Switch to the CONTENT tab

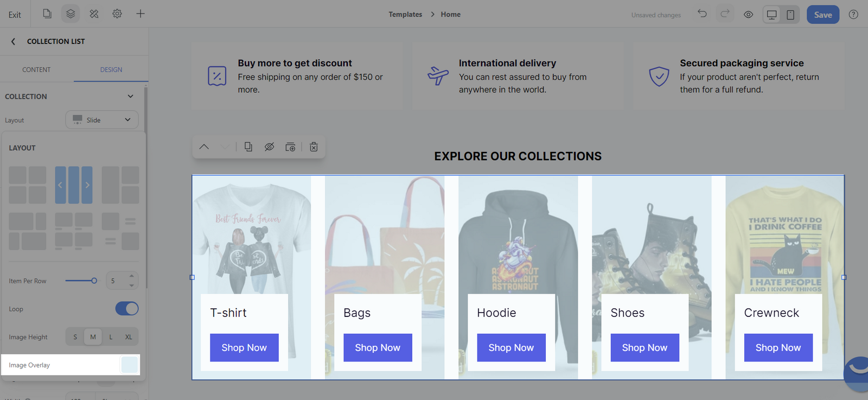pyautogui.click(x=36, y=70)
